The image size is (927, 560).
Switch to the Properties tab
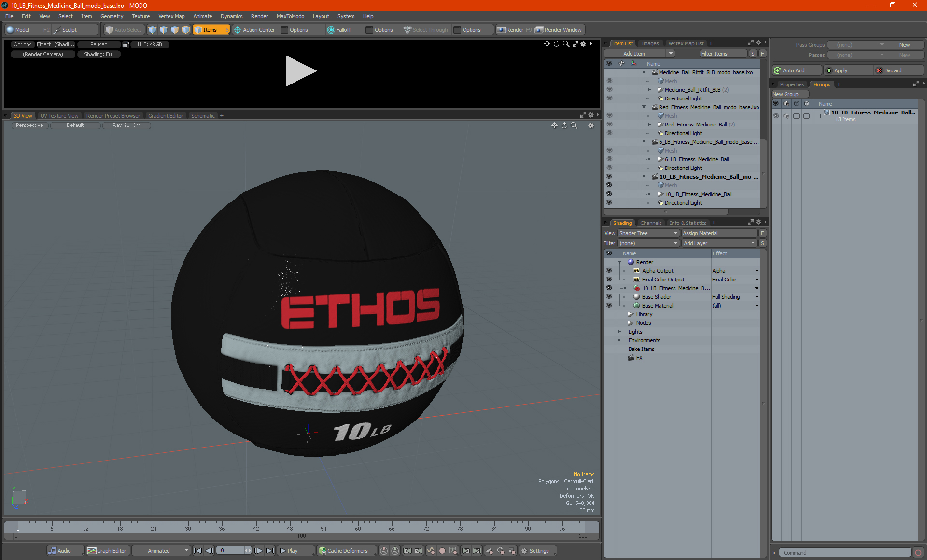pyautogui.click(x=792, y=84)
